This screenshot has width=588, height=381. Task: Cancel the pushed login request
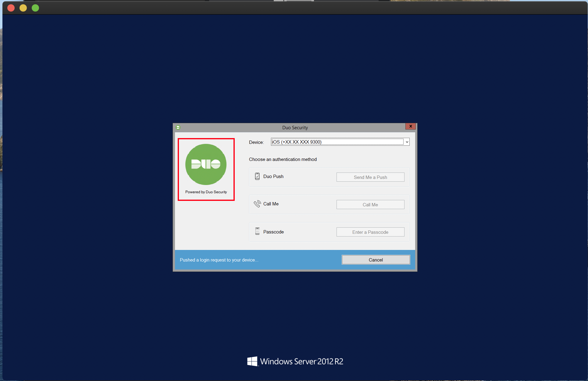click(x=376, y=260)
